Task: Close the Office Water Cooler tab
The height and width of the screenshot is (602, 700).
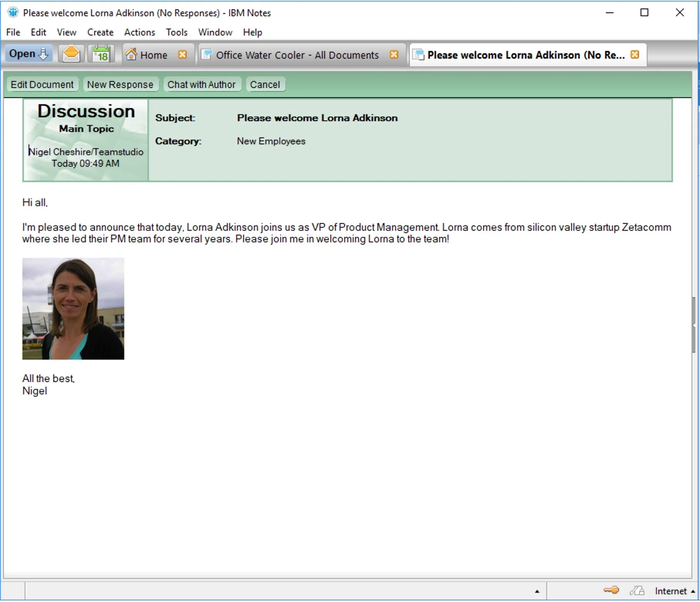Action: (x=394, y=54)
